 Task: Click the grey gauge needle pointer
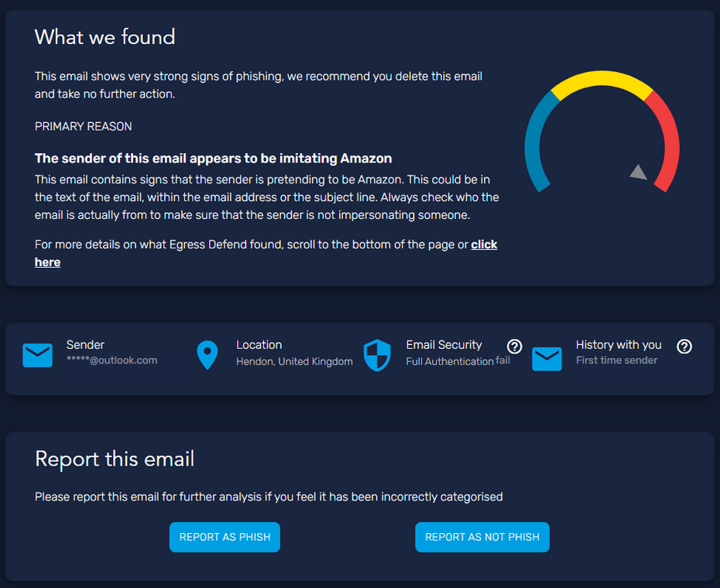(638, 173)
